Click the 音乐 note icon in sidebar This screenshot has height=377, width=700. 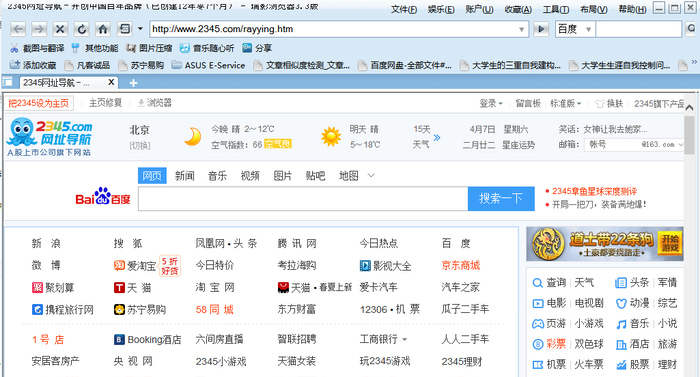[x=621, y=324]
